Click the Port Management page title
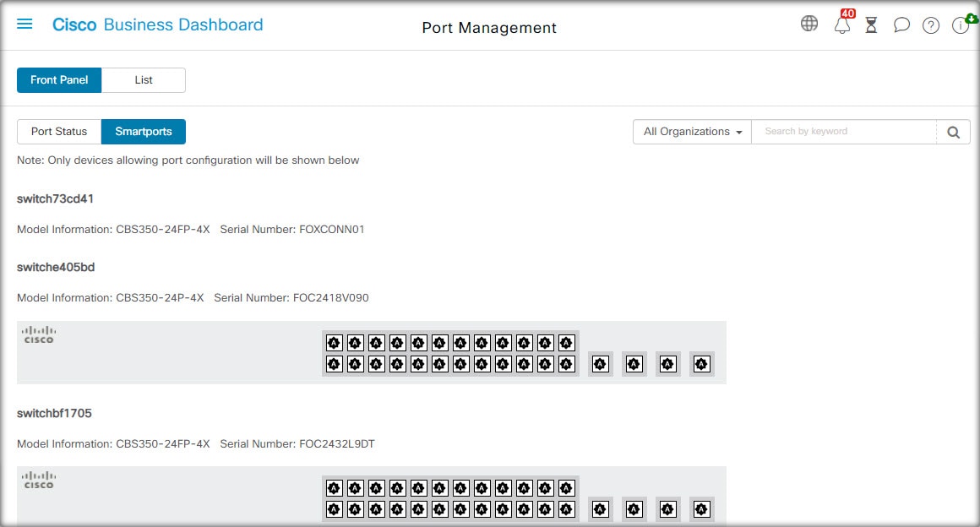This screenshot has height=527, width=980. tap(489, 28)
